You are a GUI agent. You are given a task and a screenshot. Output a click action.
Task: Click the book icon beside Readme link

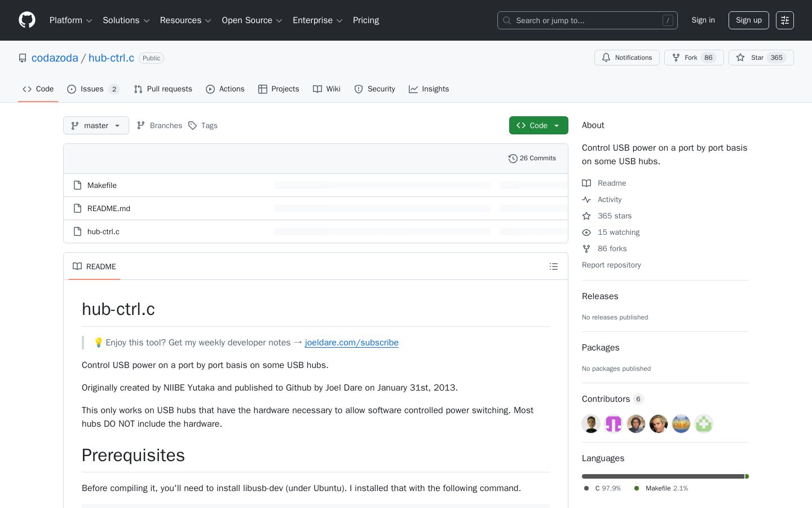(586, 183)
